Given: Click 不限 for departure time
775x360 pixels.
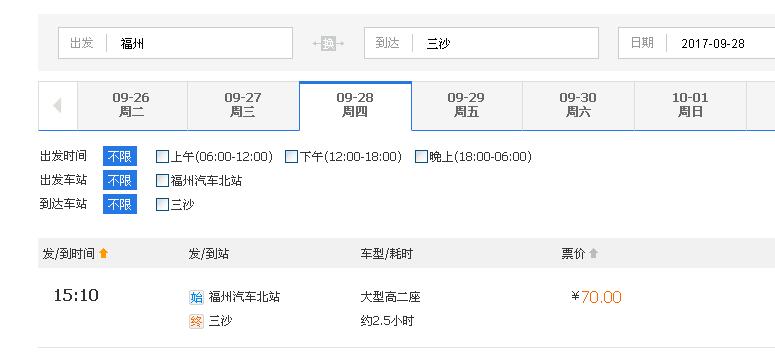Looking at the screenshot, I should (x=120, y=157).
